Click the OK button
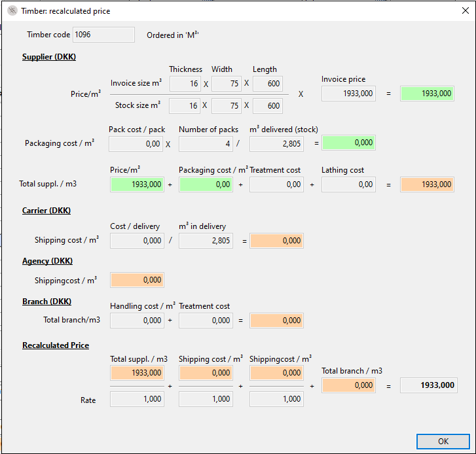Viewport: 476px width, 454px height. (443, 441)
